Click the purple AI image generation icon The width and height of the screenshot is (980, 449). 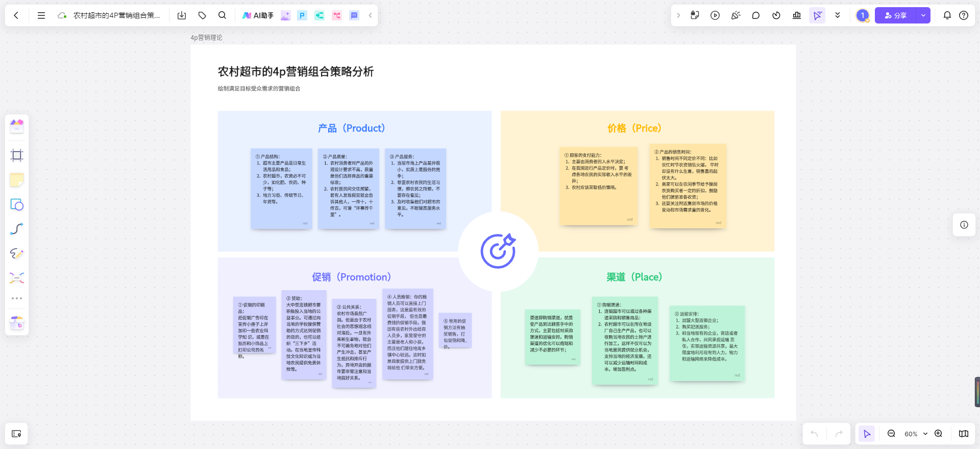285,15
